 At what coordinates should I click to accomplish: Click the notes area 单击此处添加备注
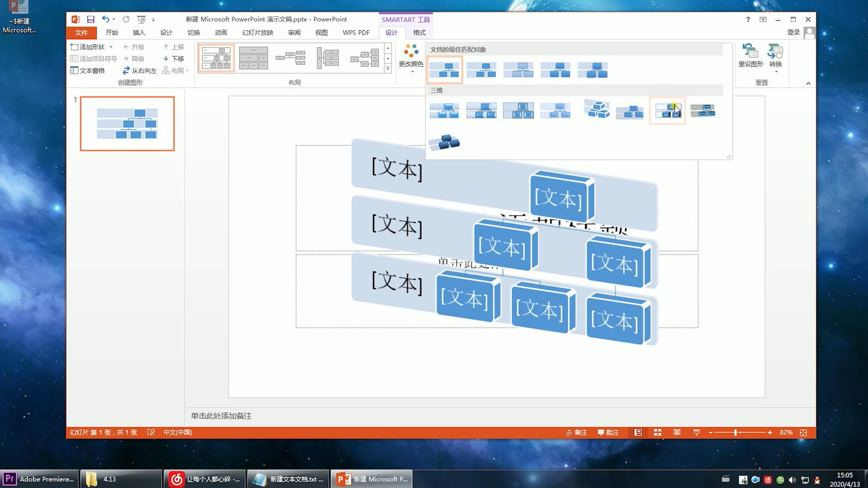click(221, 416)
